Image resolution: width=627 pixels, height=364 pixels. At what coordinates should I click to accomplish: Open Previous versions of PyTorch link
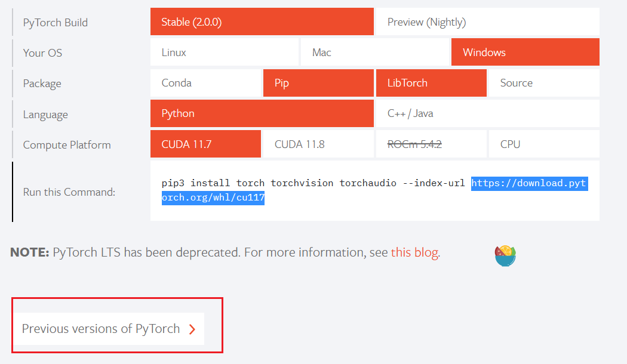click(108, 328)
